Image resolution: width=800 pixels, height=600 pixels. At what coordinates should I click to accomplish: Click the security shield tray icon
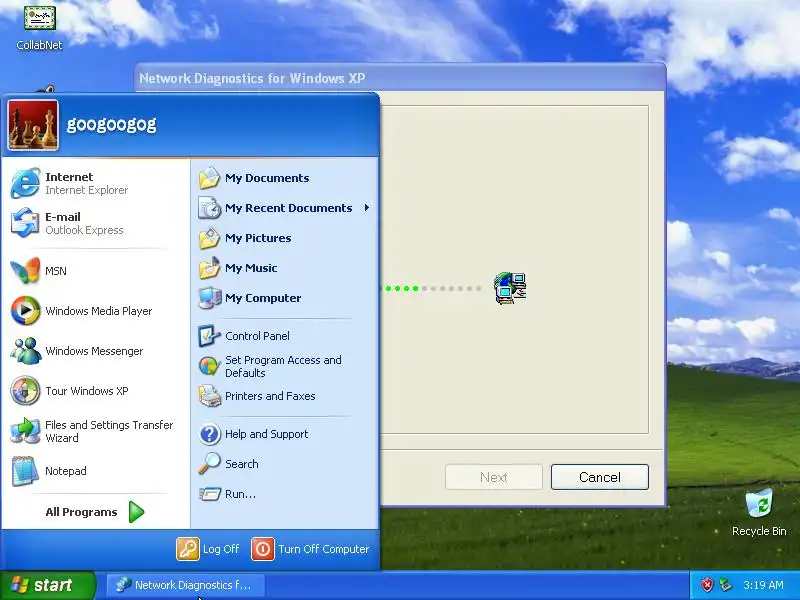click(x=707, y=585)
